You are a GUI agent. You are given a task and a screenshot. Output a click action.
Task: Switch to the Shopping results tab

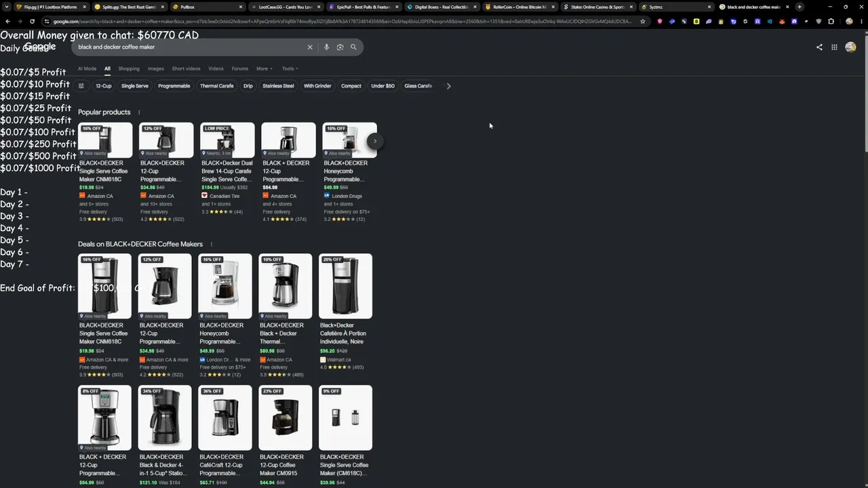129,68
